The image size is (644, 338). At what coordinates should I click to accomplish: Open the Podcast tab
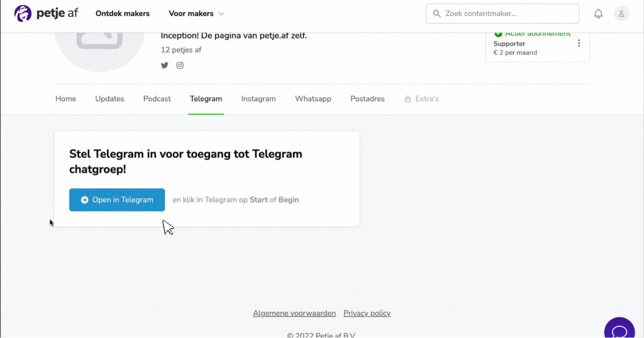pos(157,99)
